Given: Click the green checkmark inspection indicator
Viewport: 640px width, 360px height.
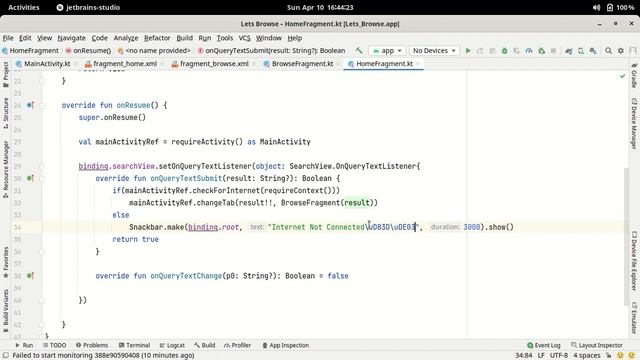Looking at the screenshot, I should pyautogui.click(x=622, y=76).
